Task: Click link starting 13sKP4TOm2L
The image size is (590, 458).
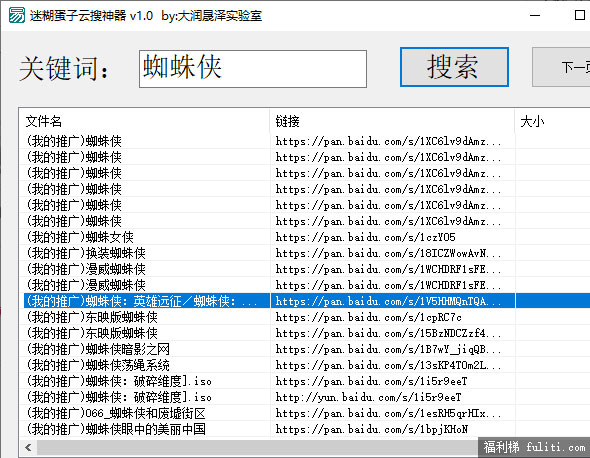Action: 388,365
